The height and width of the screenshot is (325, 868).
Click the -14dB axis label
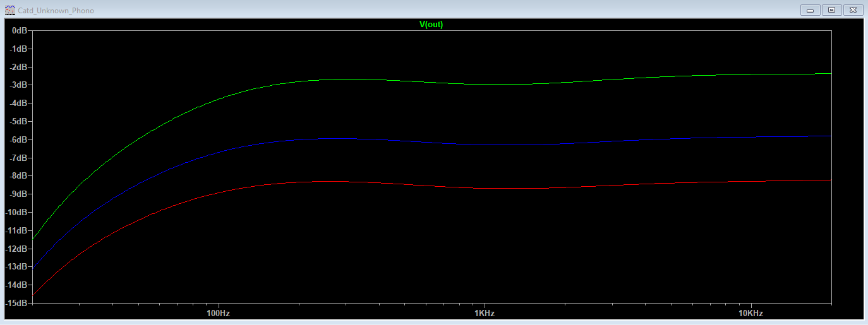pyautogui.click(x=16, y=285)
